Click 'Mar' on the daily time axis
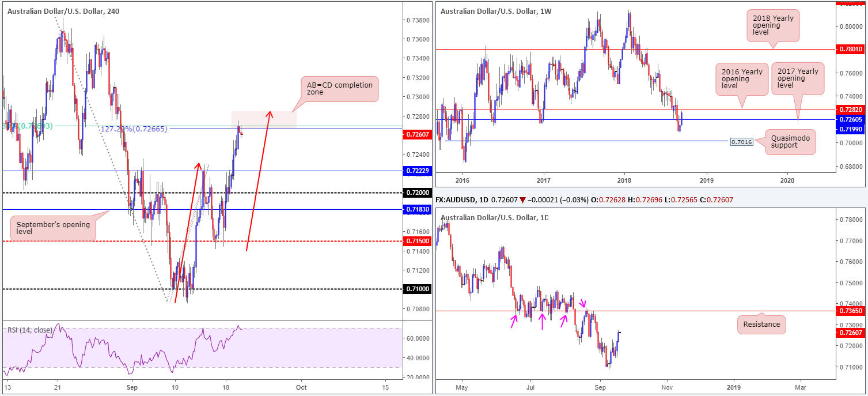The width and height of the screenshot is (868, 396). click(800, 388)
